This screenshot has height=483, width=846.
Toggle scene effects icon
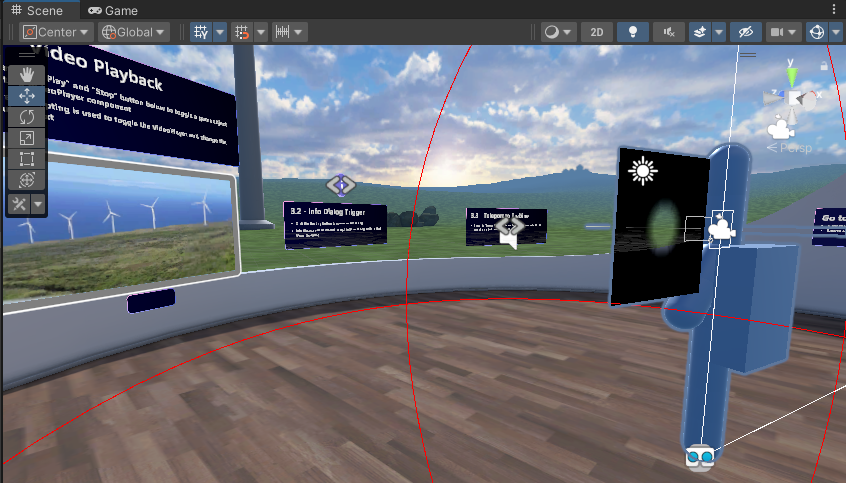700,32
